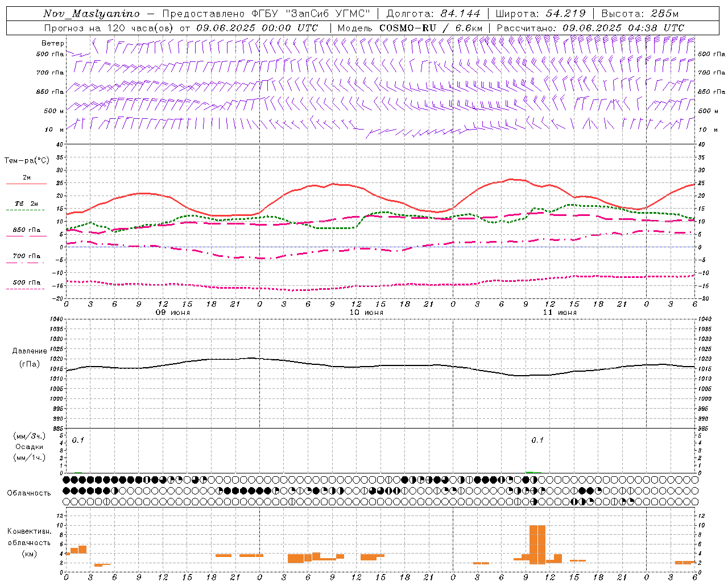Click the '11 июня' date label

(x=560, y=313)
